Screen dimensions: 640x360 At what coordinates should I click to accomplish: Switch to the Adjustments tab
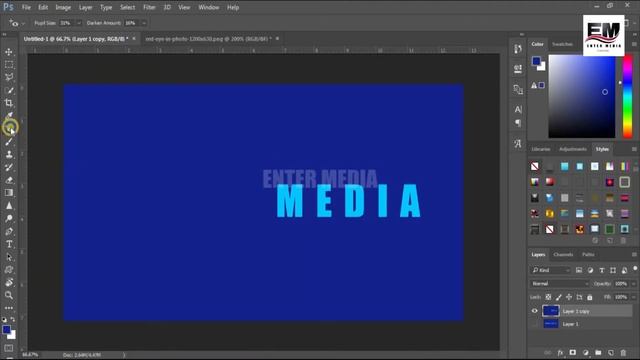[x=573, y=149]
